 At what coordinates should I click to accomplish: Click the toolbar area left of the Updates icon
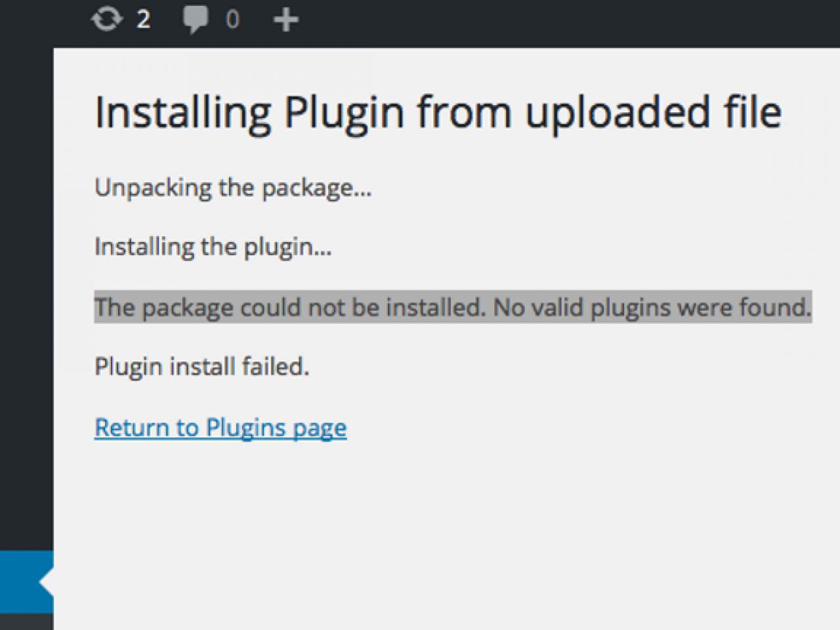[x=39, y=21]
